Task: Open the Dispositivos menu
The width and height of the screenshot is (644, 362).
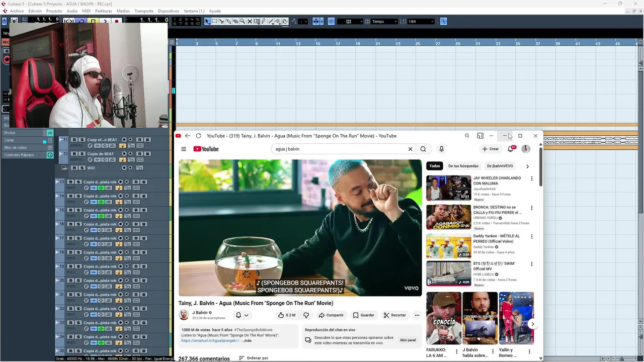Action: [168, 11]
